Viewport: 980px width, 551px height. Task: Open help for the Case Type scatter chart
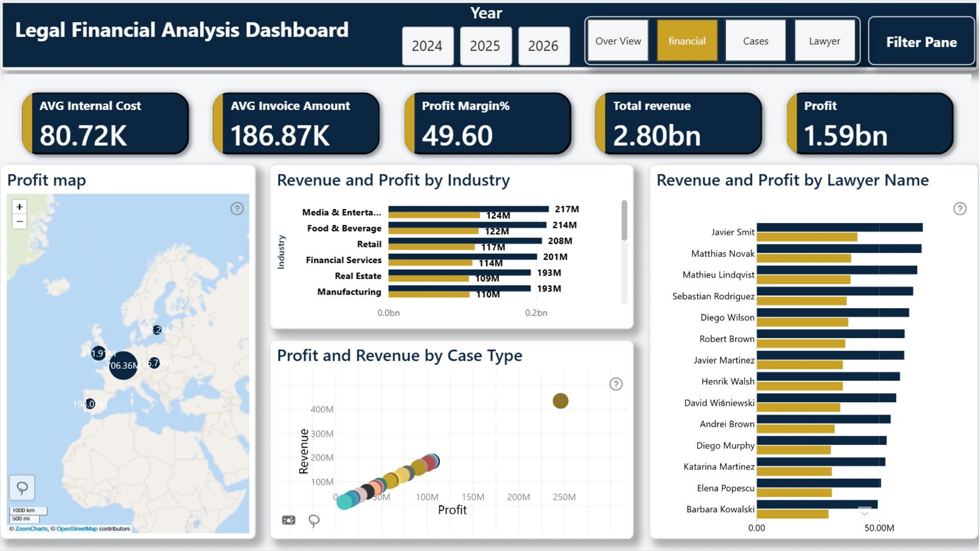coord(616,384)
